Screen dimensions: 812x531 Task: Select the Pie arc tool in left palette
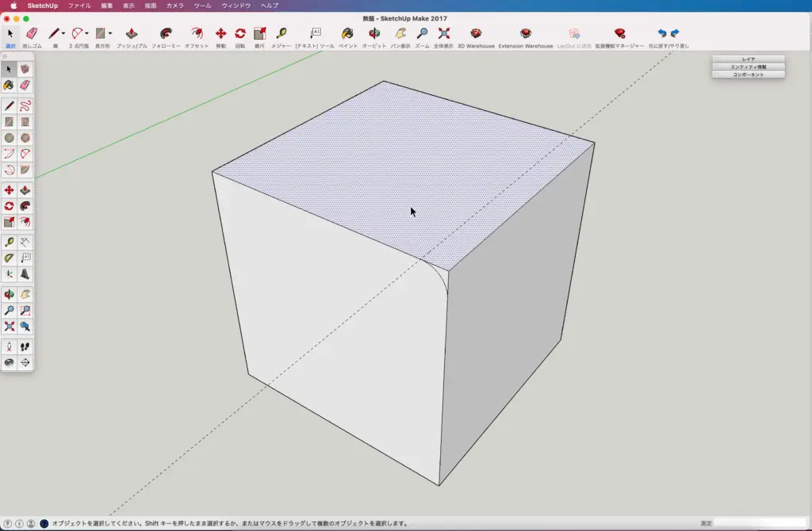click(25, 170)
